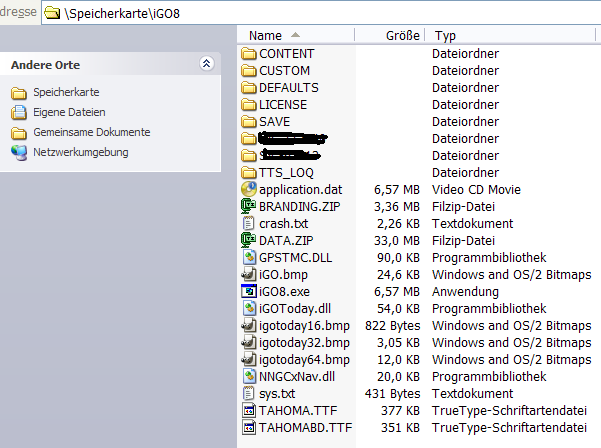Select the SAVE folder icon
This screenshot has width=601, height=448.
[249, 121]
